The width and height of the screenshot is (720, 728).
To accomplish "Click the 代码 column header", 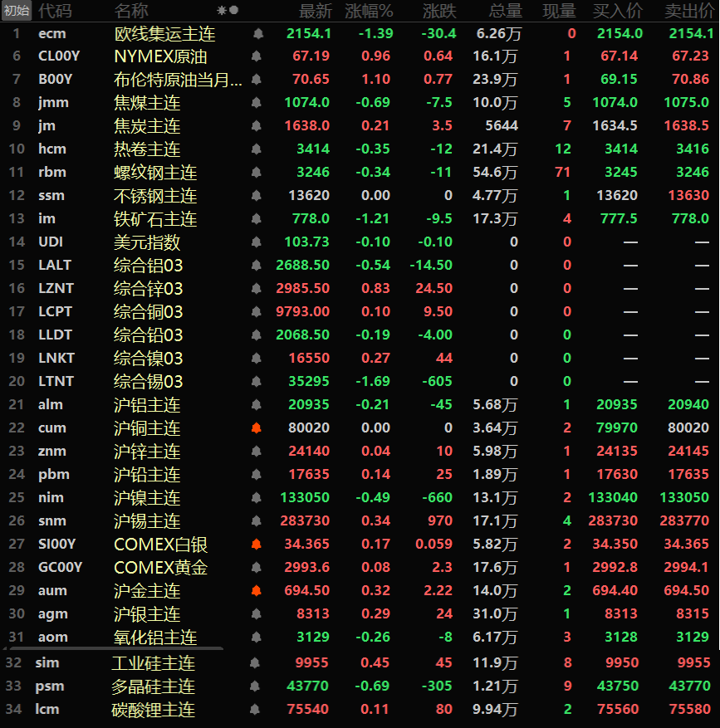I will coord(55,11).
